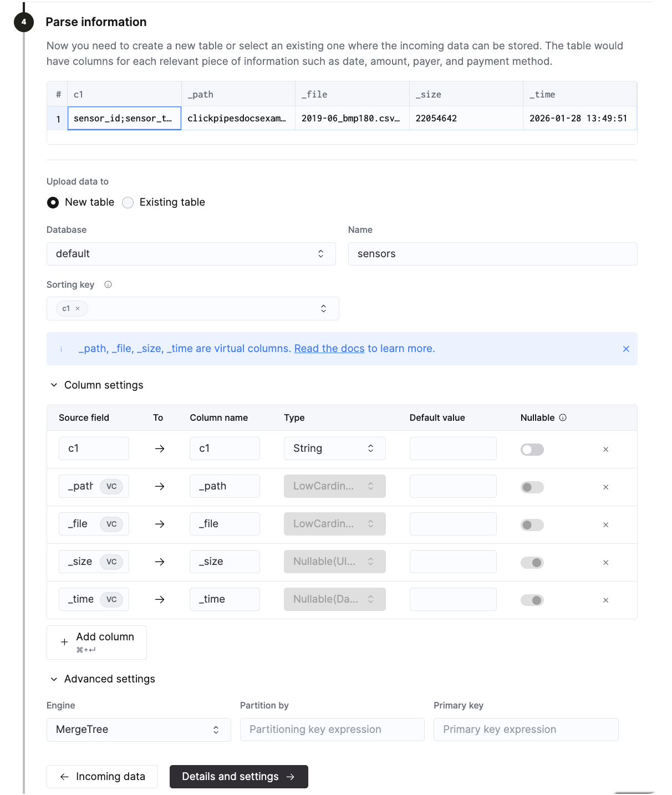Remove c1 chip from the Sorting key
This screenshot has width=672, height=795.
click(78, 308)
